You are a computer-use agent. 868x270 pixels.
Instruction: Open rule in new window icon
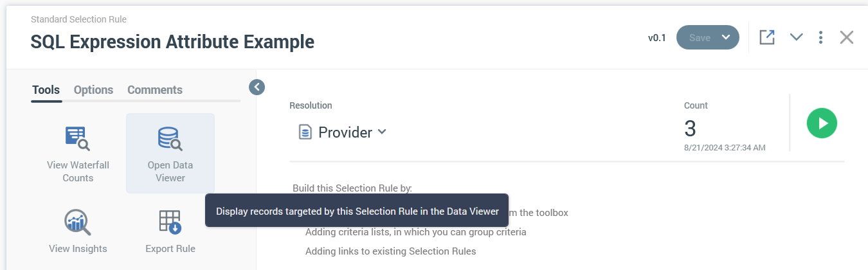(767, 37)
